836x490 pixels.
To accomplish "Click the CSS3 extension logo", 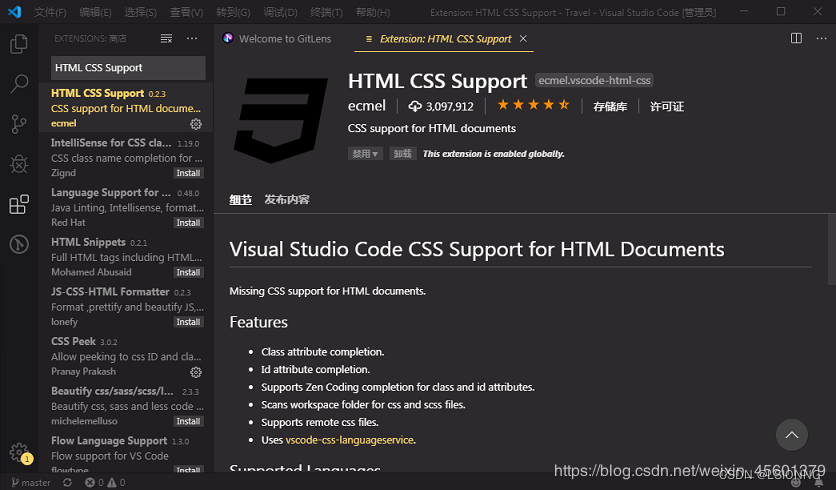I will tap(280, 120).
